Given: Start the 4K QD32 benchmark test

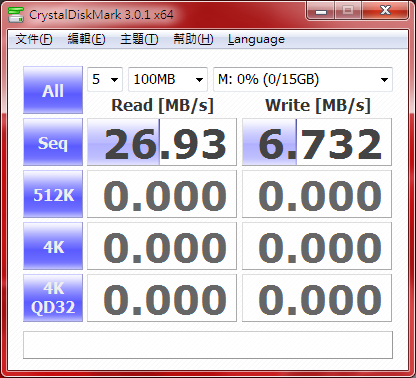Looking at the screenshot, I should (x=53, y=298).
